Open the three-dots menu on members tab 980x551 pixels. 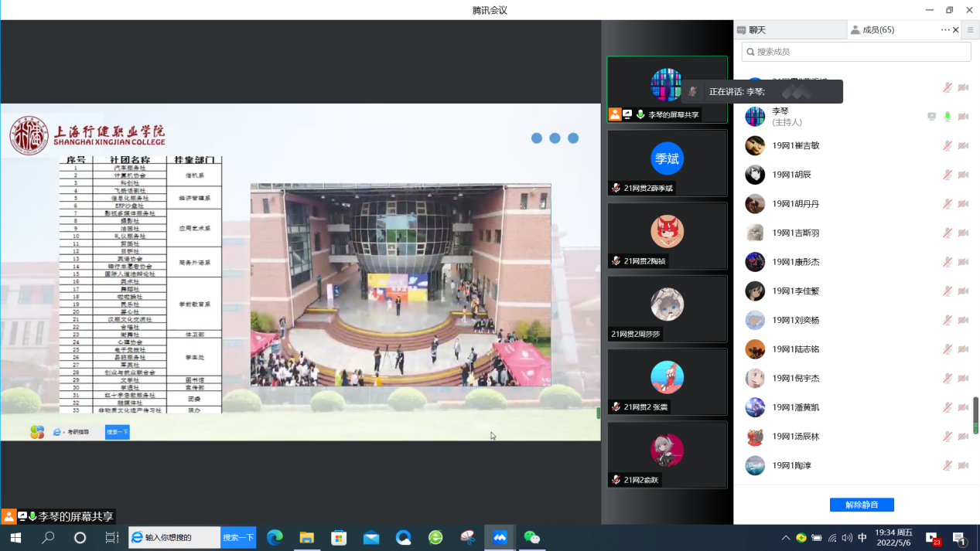tap(945, 30)
